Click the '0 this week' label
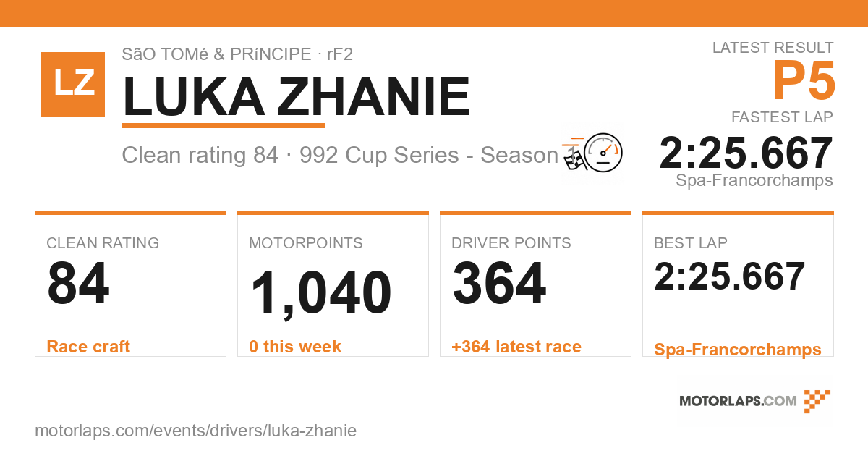The width and height of the screenshot is (868, 456). tap(295, 347)
